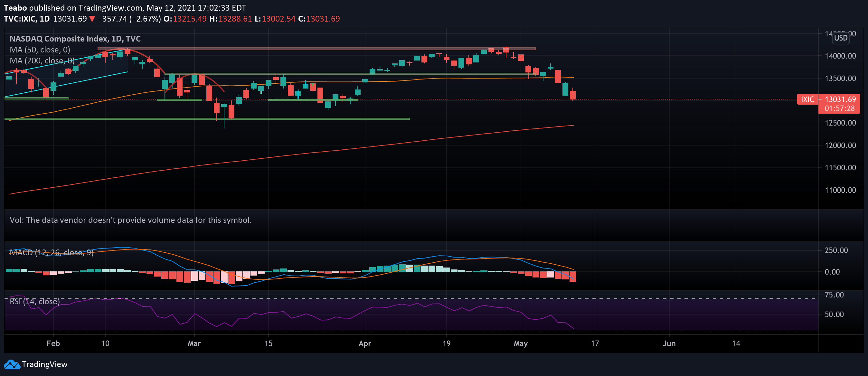The height and width of the screenshot is (376, 868).
Task: Click the MACD 0.00 axis label
Action: tap(832, 272)
